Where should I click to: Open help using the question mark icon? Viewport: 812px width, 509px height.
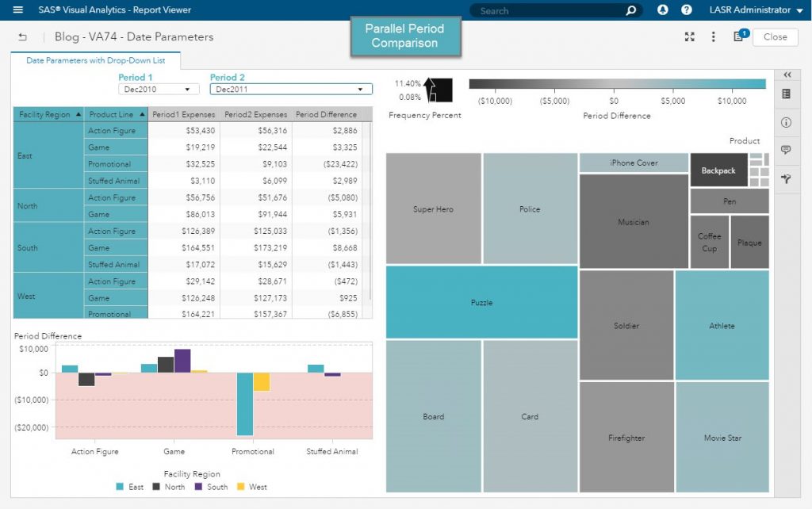pos(687,10)
